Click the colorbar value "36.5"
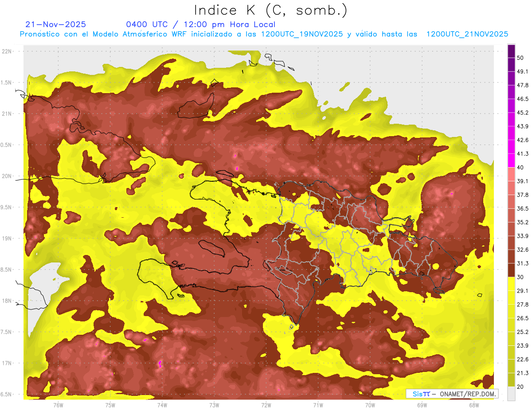Viewport: 532px width, 411px height. point(523,209)
